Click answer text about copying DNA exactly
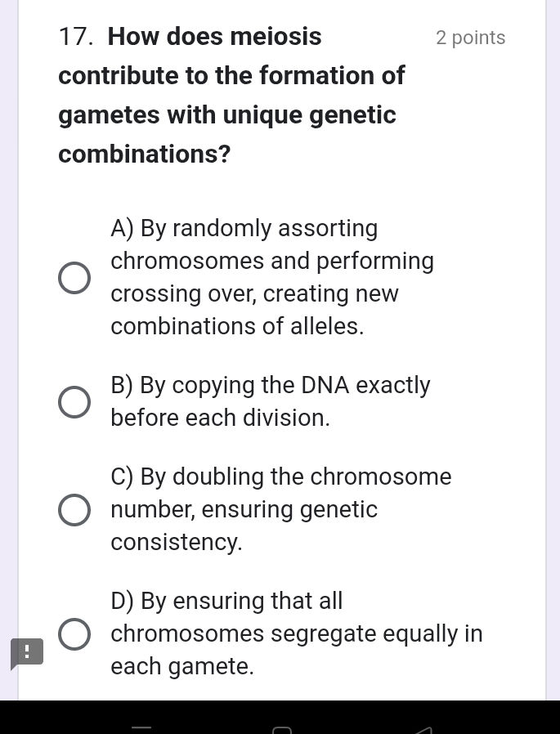Screen dimensions: 560x734 pos(270,401)
